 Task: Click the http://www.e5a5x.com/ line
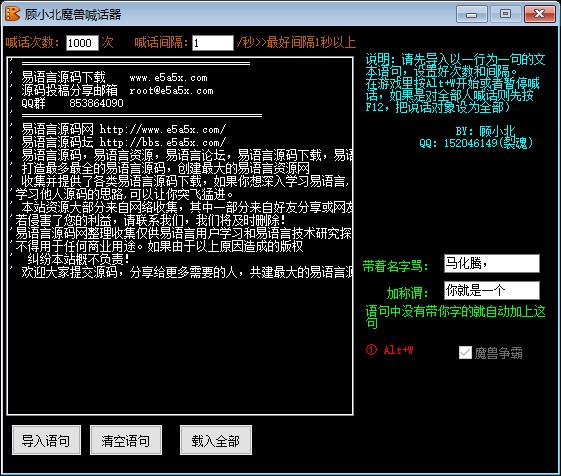[x=123, y=129]
